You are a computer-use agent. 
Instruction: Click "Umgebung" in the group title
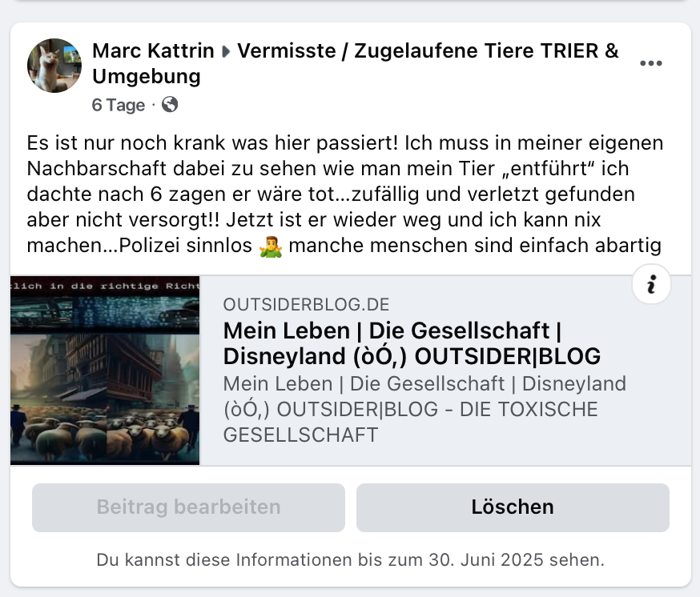[x=147, y=77]
